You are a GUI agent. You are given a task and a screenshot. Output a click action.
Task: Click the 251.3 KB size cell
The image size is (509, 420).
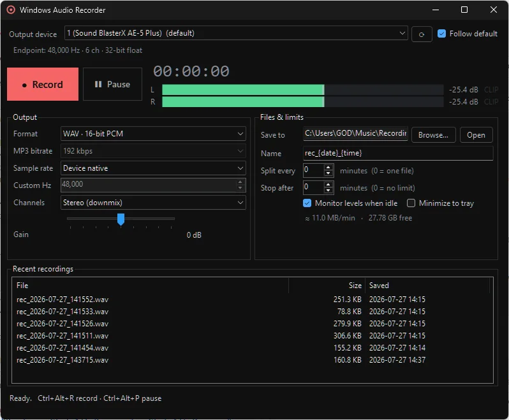coord(348,300)
